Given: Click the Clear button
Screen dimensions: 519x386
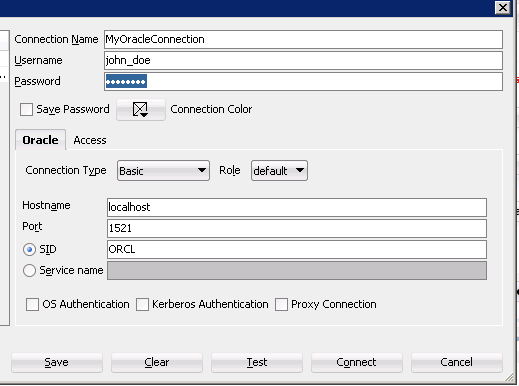Looking at the screenshot, I should click(x=157, y=362).
